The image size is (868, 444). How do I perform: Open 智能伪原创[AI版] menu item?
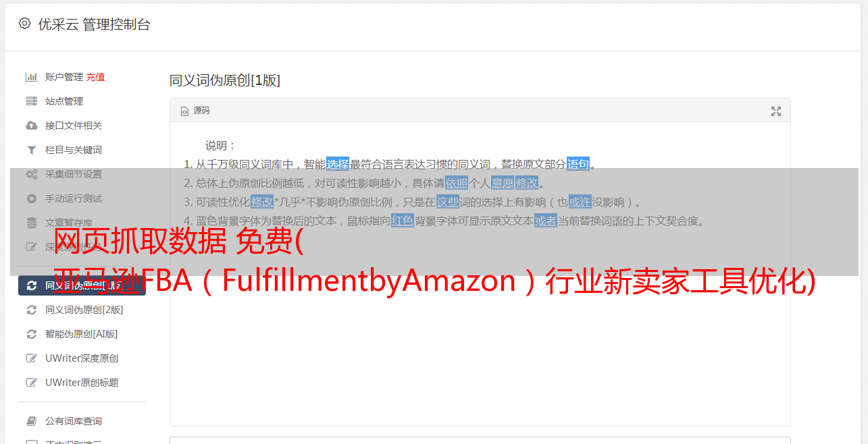click(x=82, y=334)
